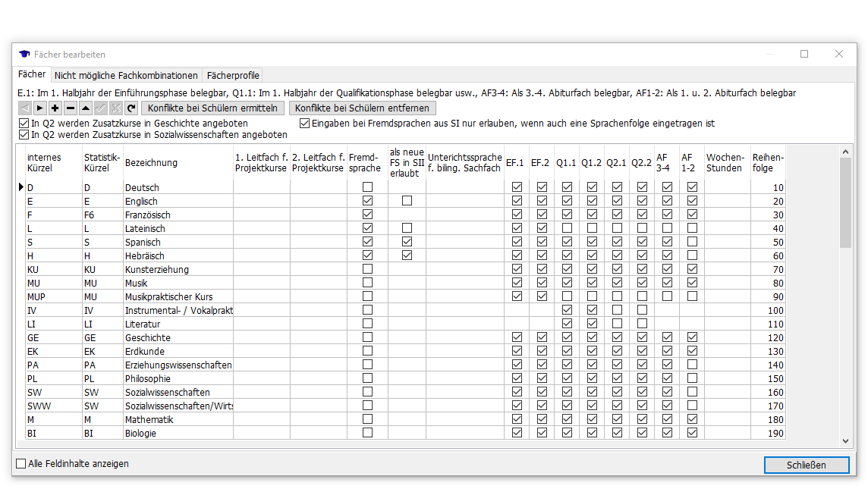
Task: Click the Reihenfolge column header
Action: pos(768,162)
